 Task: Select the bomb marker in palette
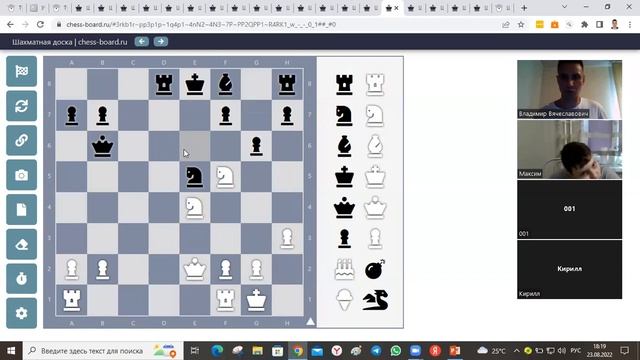pos(375,269)
